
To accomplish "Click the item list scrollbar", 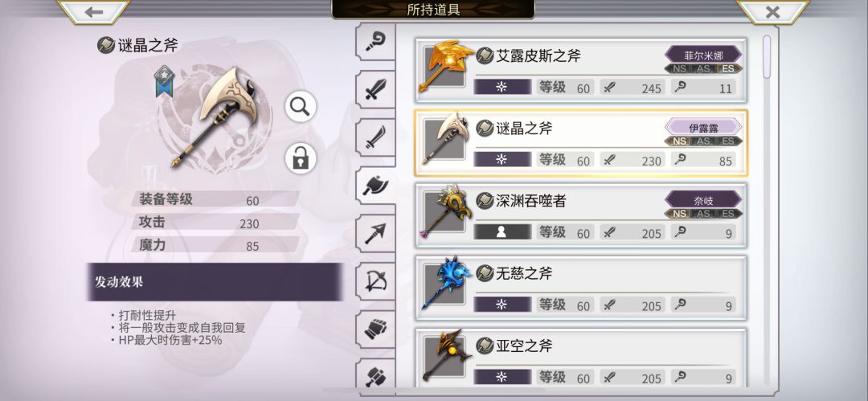I will 767,57.
